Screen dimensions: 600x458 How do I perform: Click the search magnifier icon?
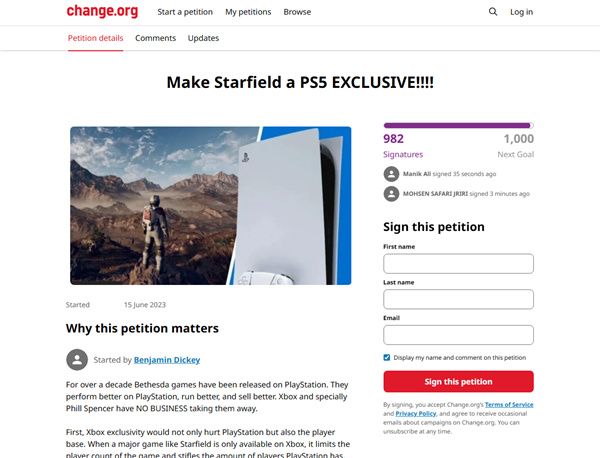493,12
